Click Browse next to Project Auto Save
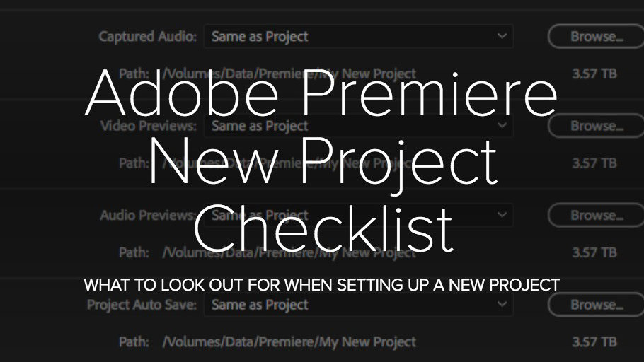 pos(596,305)
